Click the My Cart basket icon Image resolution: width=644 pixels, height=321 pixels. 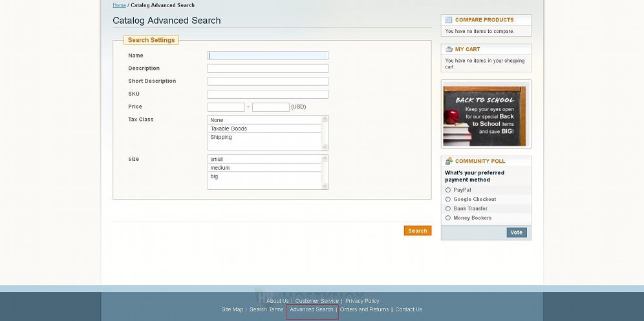(x=449, y=49)
